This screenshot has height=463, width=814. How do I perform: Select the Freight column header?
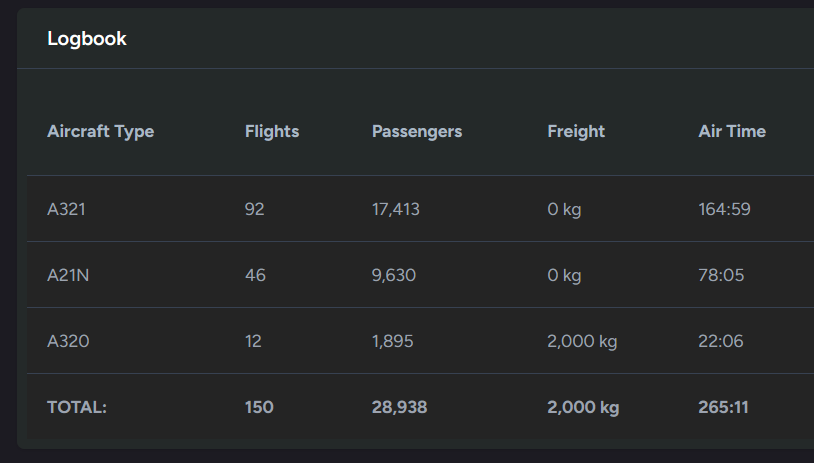pyautogui.click(x=576, y=132)
